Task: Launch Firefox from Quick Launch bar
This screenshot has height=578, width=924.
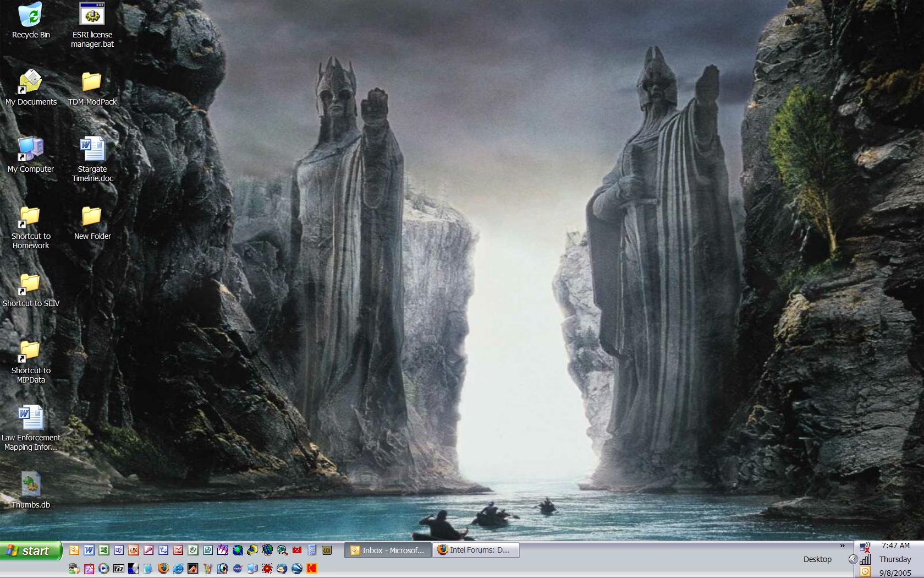Action: [x=163, y=569]
